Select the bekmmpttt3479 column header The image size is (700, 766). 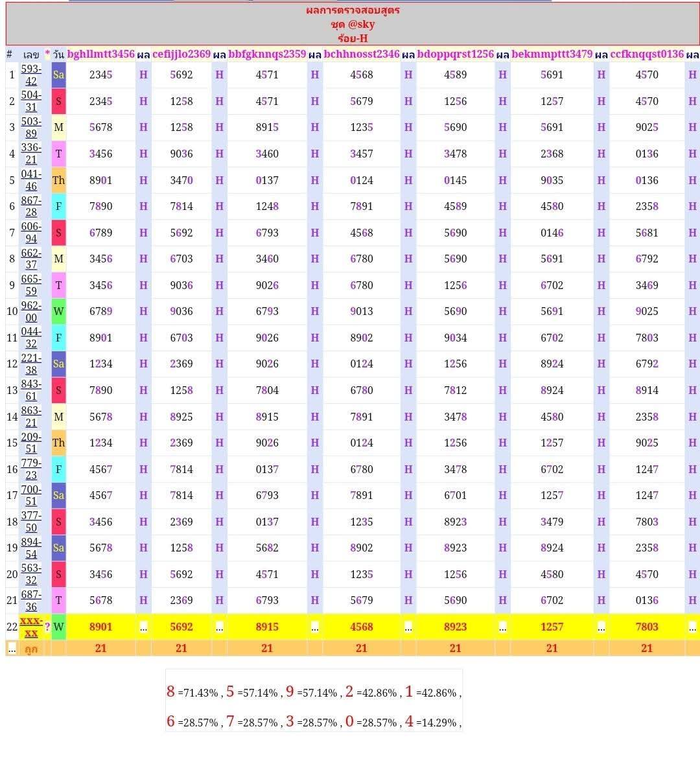pyautogui.click(x=552, y=54)
